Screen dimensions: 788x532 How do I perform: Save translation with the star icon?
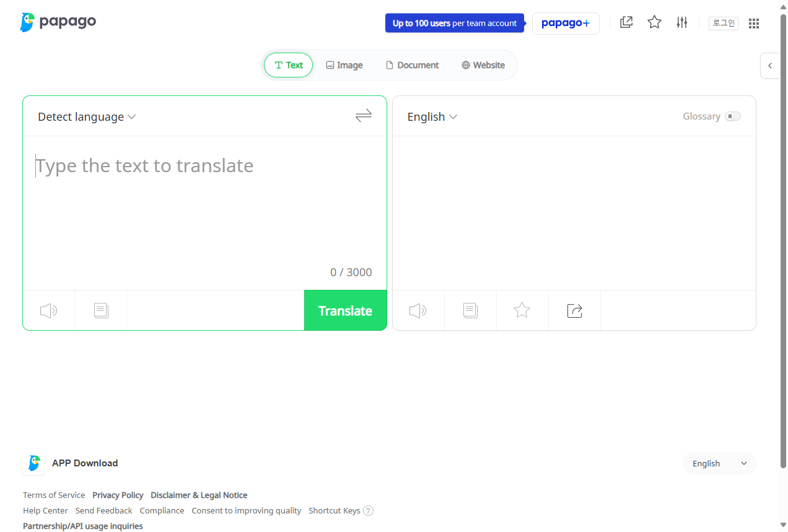(x=522, y=310)
